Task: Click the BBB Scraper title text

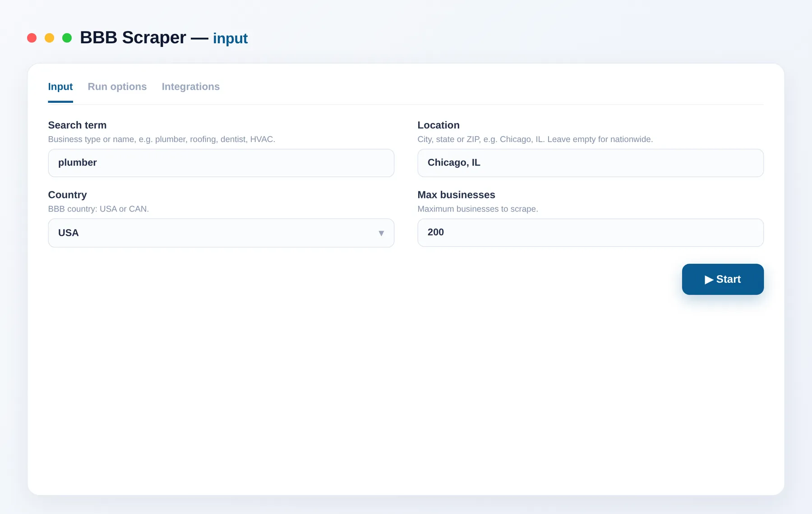Action: pos(133,37)
